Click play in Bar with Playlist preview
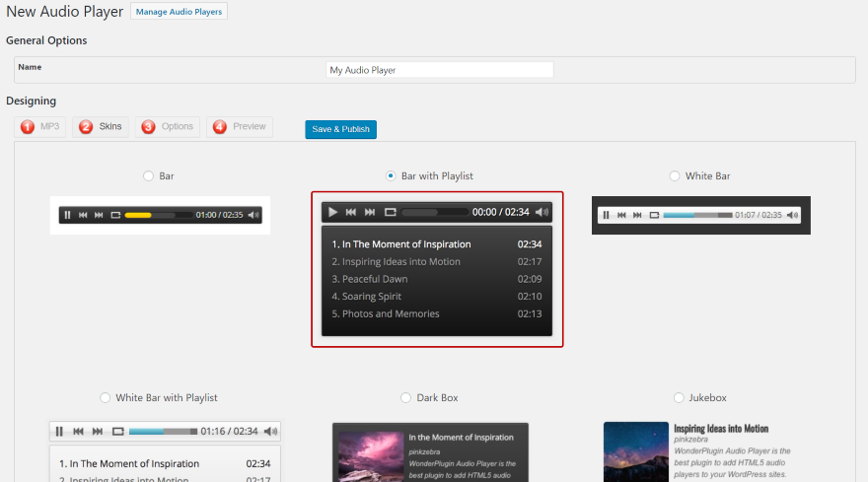Viewport: 868px width, 482px height. [x=332, y=212]
